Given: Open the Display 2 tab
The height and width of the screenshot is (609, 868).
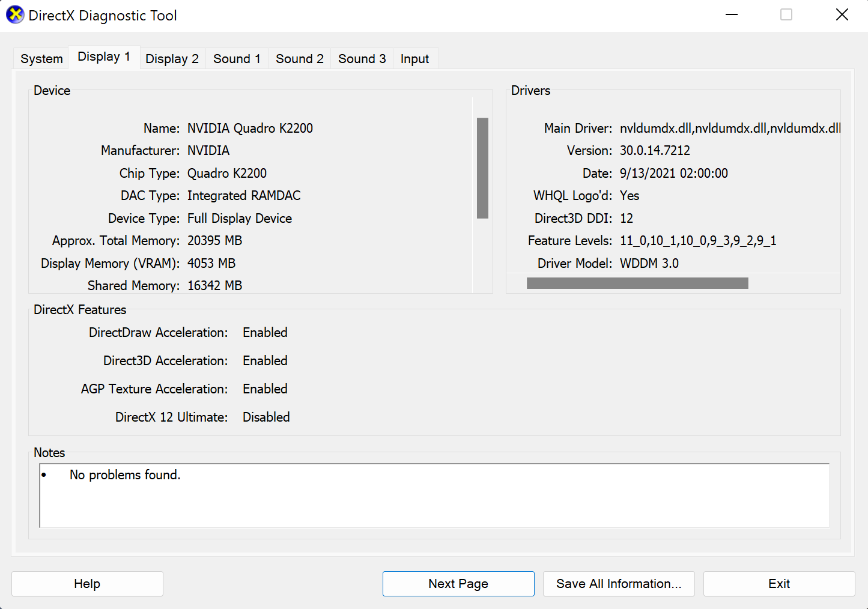Looking at the screenshot, I should click(172, 59).
